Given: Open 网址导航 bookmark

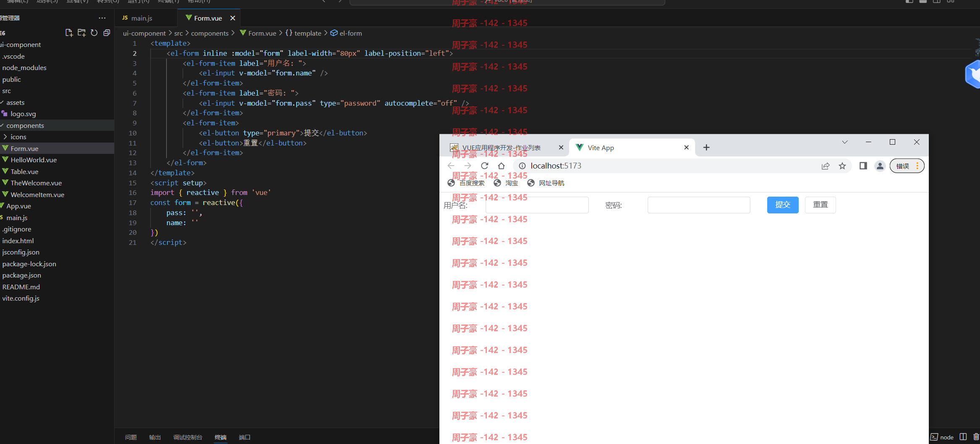Looking at the screenshot, I should (x=546, y=183).
